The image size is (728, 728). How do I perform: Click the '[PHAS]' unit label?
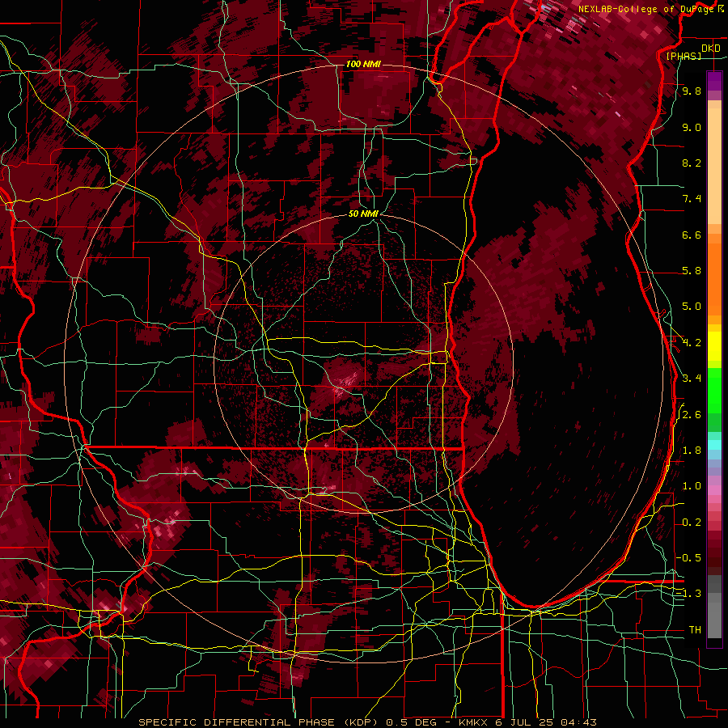tap(684, 56)
